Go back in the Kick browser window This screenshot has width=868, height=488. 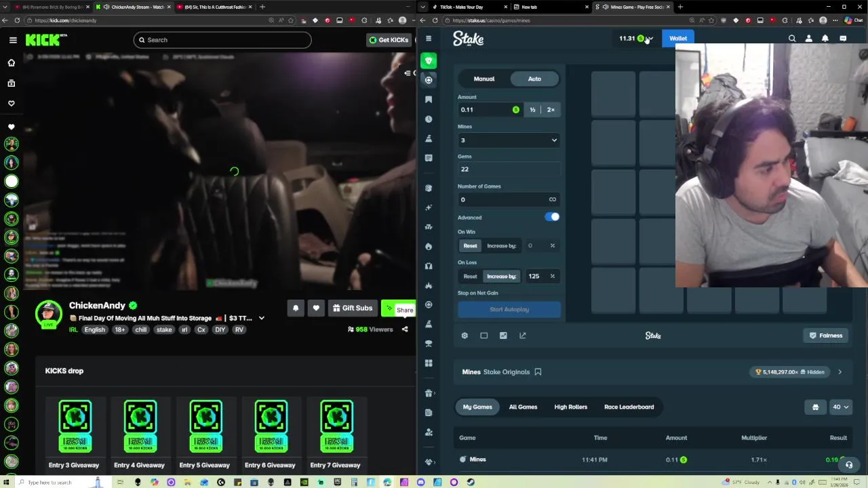click(x=5, y=20)
